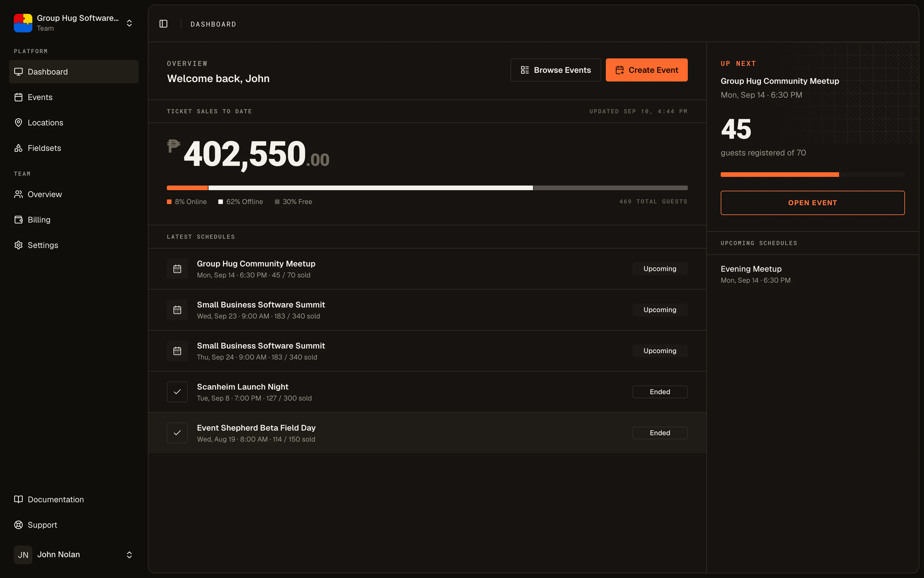Viewport: 924px width, 578px height.
Task: Click the '8% Online' legend entry
Action: click(187, 201)
